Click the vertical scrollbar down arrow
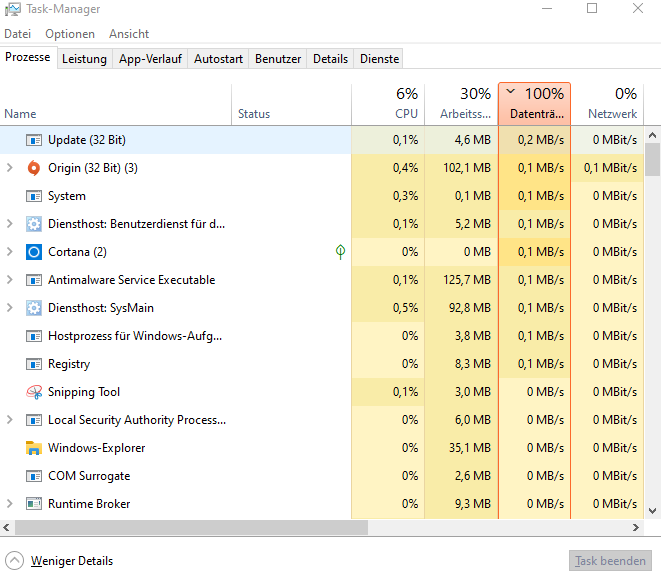The image size is (661, 582). click(653, 511)
